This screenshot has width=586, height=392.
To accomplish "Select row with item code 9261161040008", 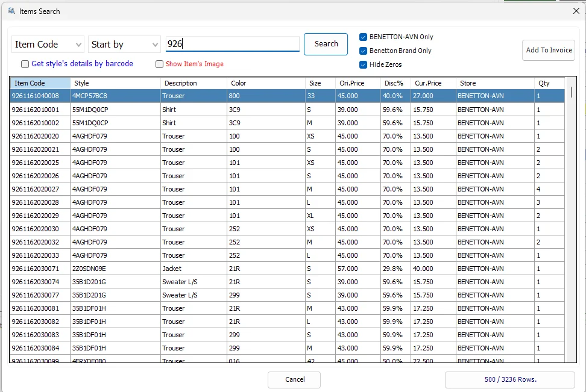I will tap(287, 96).
